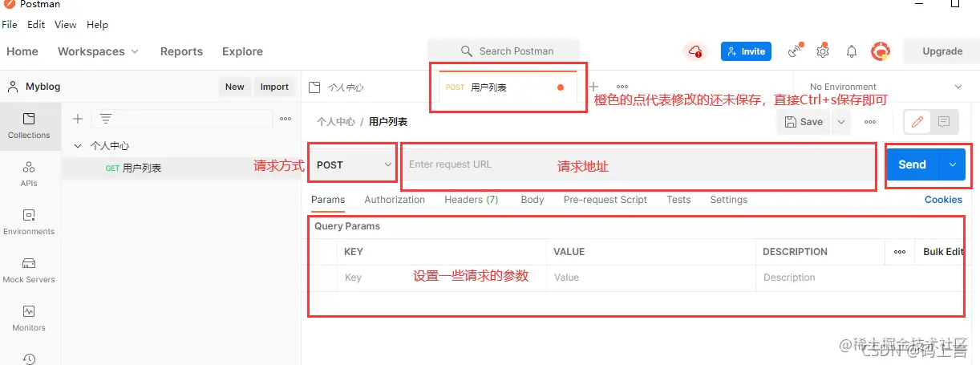Click the New button
Viewport: 980px width, 365px height.
point(235,87)
